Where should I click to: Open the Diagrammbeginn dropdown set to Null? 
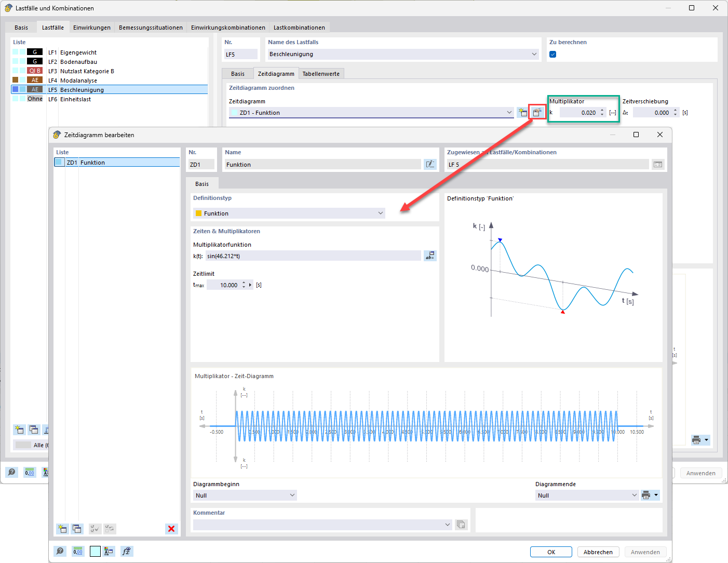(292, 495)
